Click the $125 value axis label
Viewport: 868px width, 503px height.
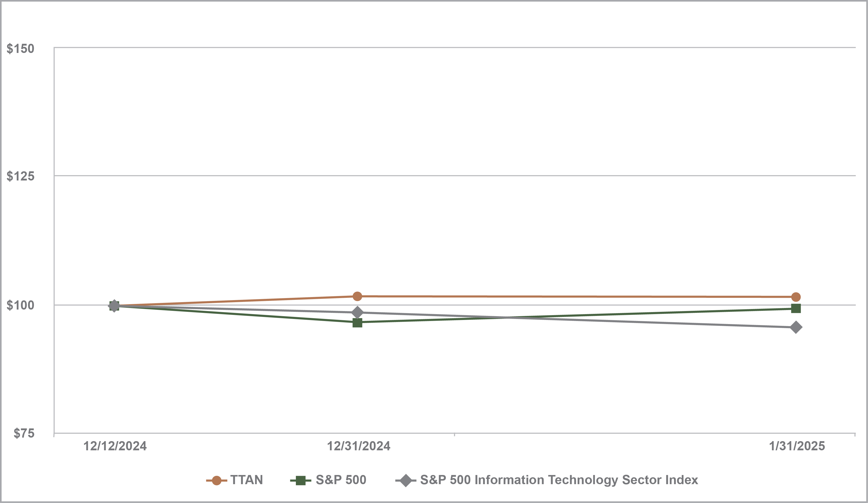(21, 176)
